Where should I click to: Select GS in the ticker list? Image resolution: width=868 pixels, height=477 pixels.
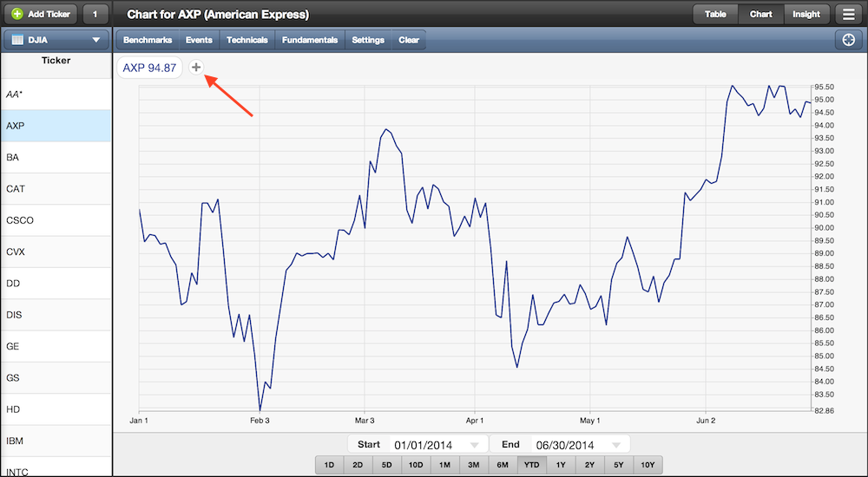(x=56, y=378)
